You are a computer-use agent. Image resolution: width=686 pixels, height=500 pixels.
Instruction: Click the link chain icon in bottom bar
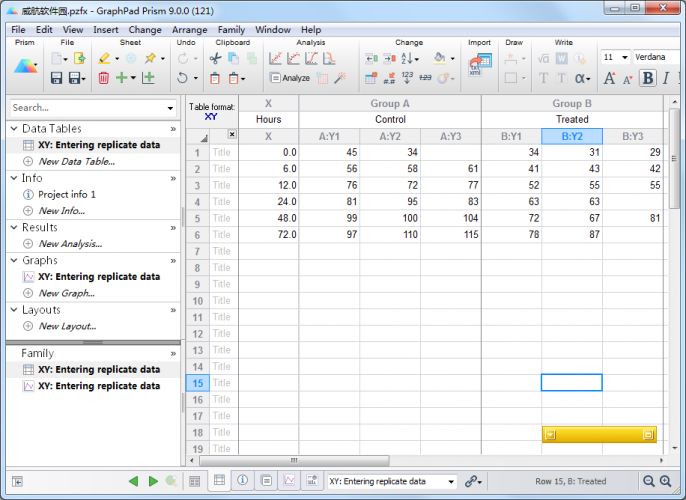tap(471, 481)
